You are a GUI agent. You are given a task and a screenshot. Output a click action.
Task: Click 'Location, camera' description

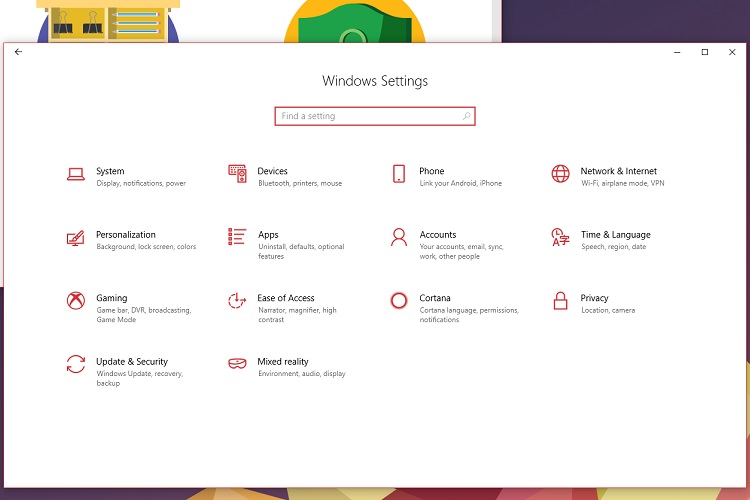pyautogui.click(x=608, y=310)
